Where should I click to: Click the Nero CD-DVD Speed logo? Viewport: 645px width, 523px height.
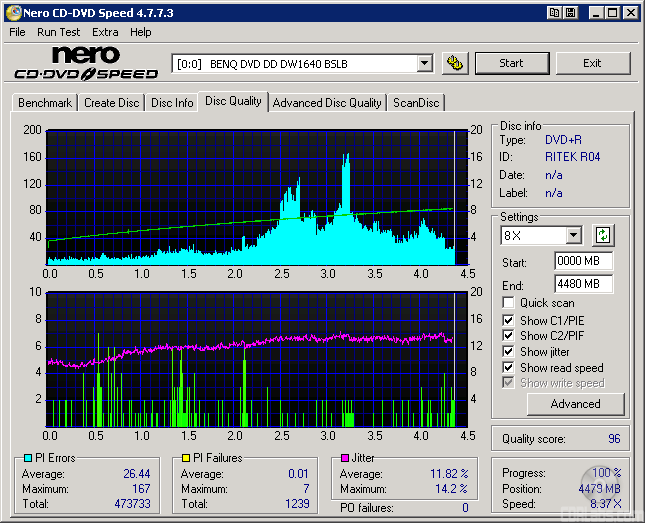tap(86, 63)
